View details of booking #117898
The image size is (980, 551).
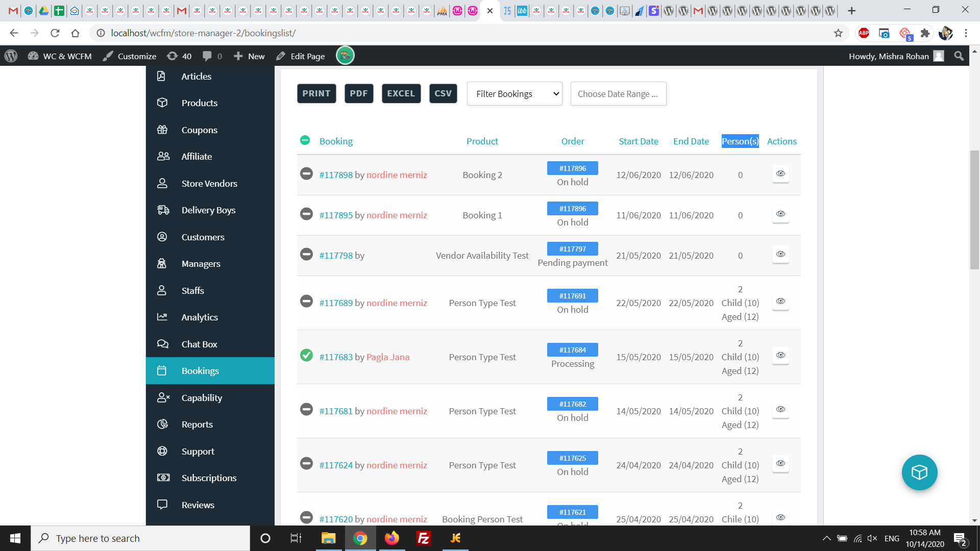(780, 173)
